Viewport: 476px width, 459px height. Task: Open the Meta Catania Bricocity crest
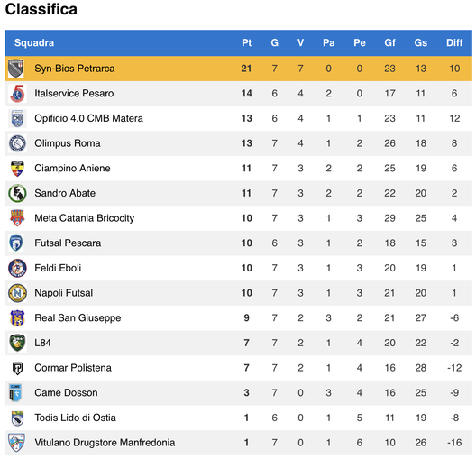(17, 218)
